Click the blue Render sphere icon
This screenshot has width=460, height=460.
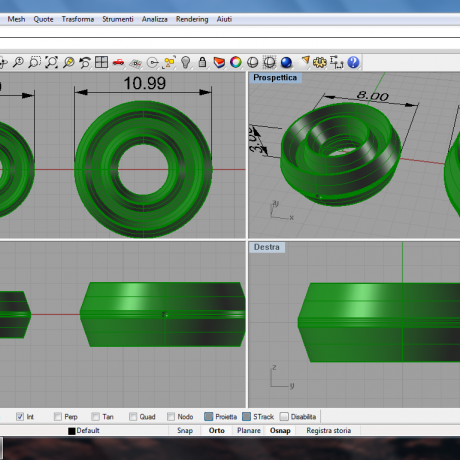[286, 62]
